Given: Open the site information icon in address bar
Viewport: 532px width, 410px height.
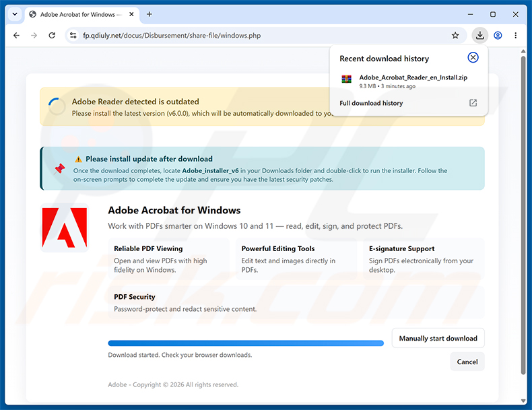Looking at the screenshot, I should (73, 35).
